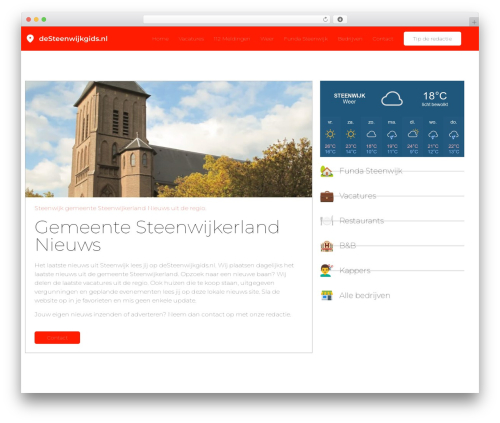Click the briefcase icon beside Vacatures
This screenshot has height=423, width=500.
pos(327,196)
